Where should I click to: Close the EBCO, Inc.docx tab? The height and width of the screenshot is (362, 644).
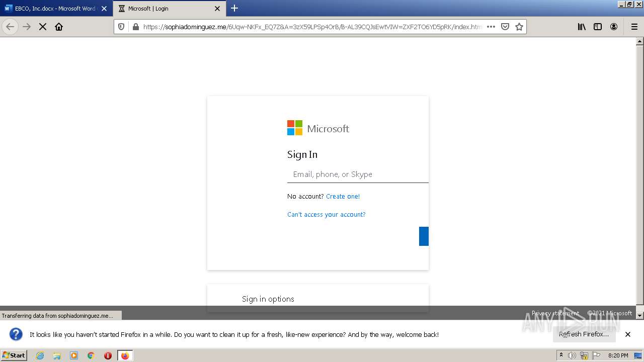pos(104,9)
